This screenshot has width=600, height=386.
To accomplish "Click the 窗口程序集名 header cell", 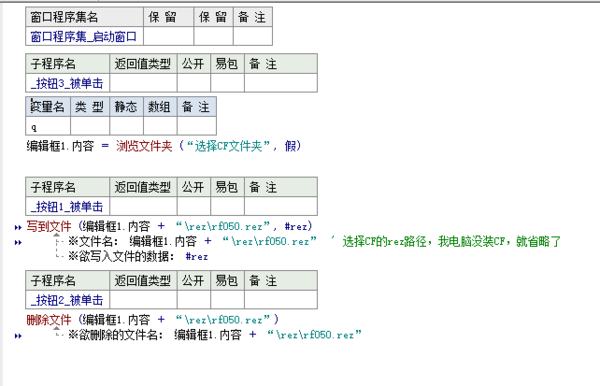I will pos(84,17).
